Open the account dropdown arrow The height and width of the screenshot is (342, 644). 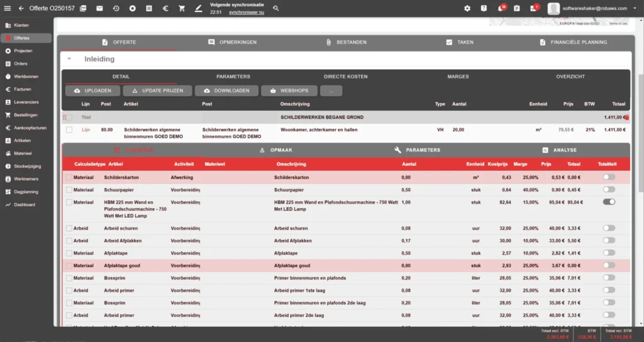coord(635,8)
